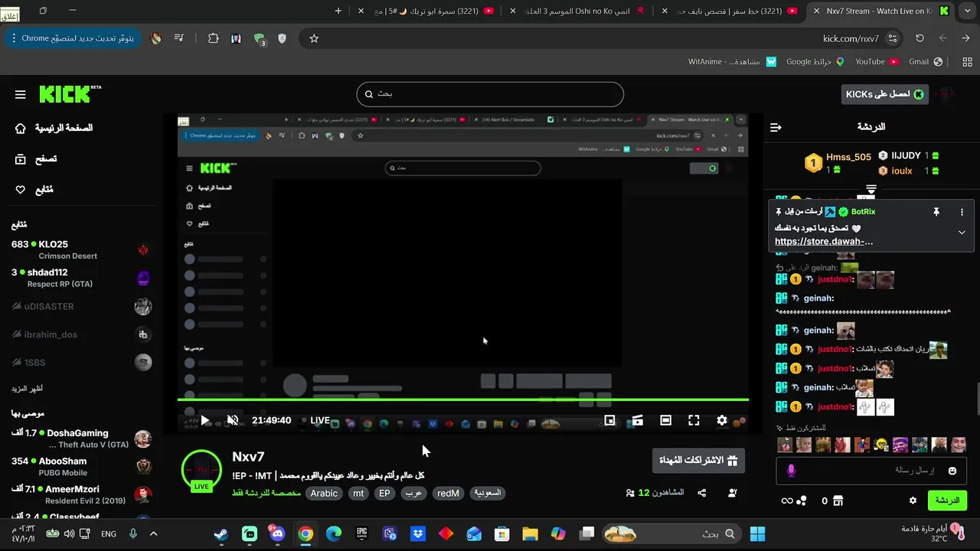Play the paused stream

[205, 420]
